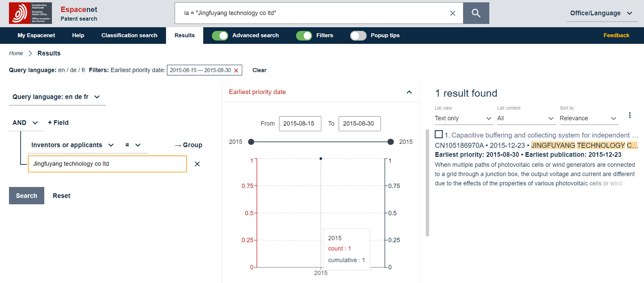Open the Classification search menu item
The width and height of the screenshot is (644, 283).
(129, 35)
